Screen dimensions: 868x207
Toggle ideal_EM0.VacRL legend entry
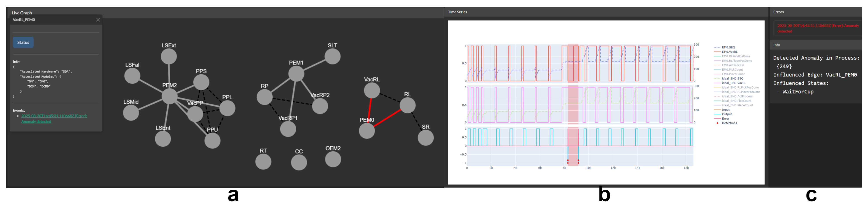point(734,83)
